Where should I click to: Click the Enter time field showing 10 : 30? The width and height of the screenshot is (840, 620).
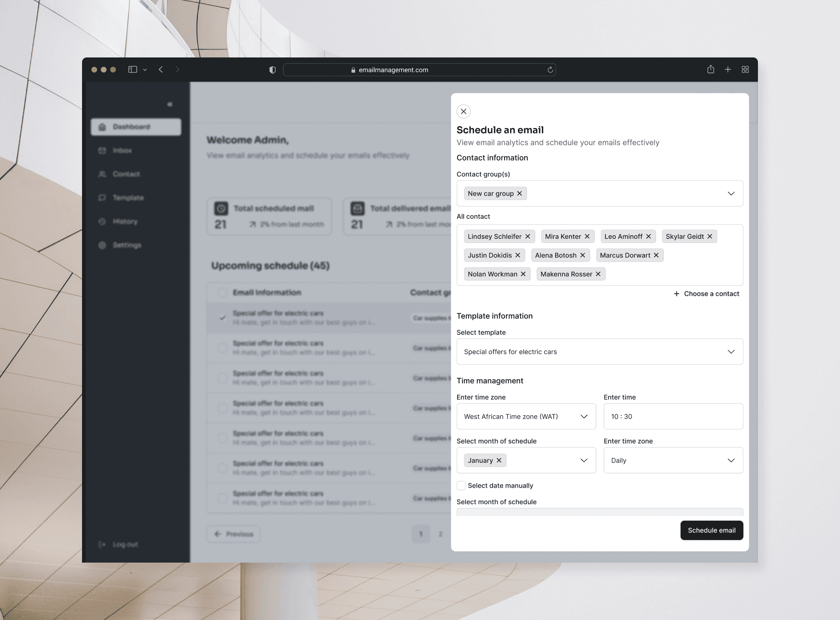pos(674,416)
